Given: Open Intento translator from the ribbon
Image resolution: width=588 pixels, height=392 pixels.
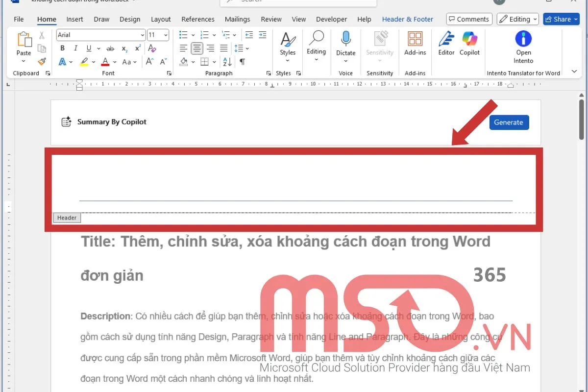Looking at the screenshot, I should click(523, 47).
